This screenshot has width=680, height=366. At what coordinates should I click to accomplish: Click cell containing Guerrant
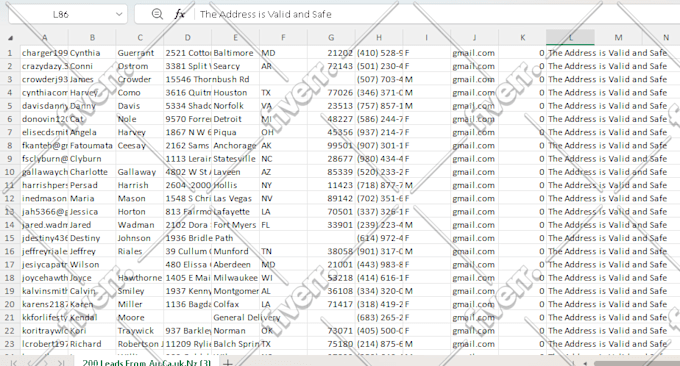pyautogui.click(x=140, y=53)
